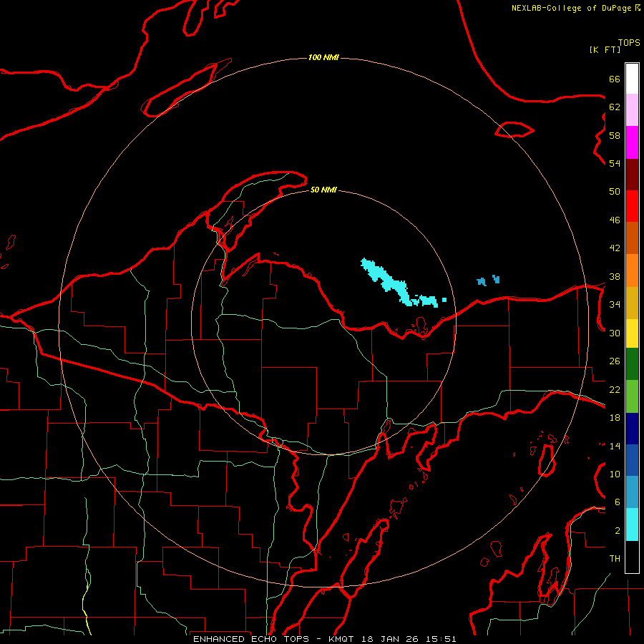Screen dimensions: 644x644
Task: Click the '30' legend value
Action: click(x=615, y=333)
